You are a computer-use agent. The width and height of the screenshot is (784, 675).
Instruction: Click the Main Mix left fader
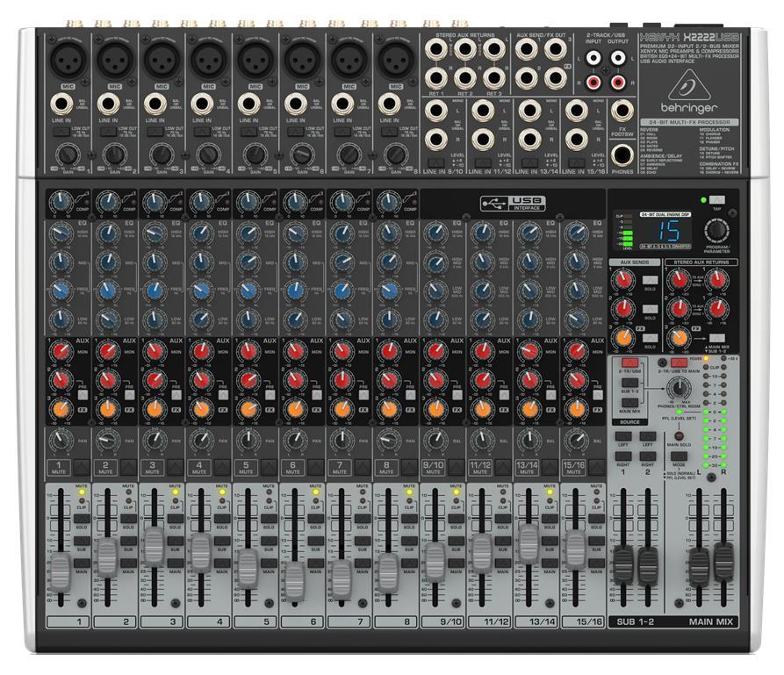pyautogui.click(x=700, y=567)
